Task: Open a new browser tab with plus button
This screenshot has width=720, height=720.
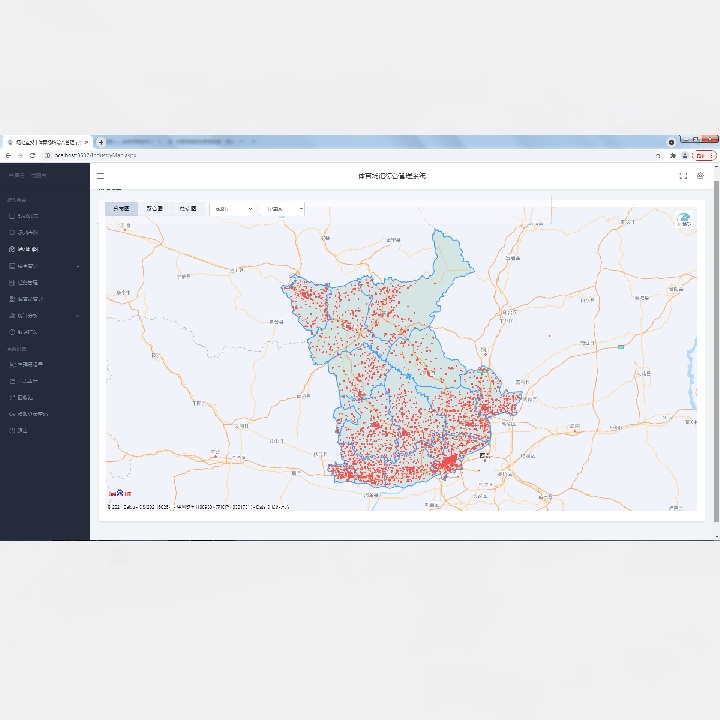Action: 101,142
